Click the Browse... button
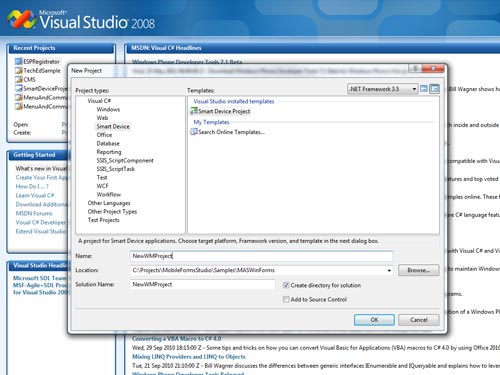The width and height of the screenshot is (500, 375). (x=419, y=270)
